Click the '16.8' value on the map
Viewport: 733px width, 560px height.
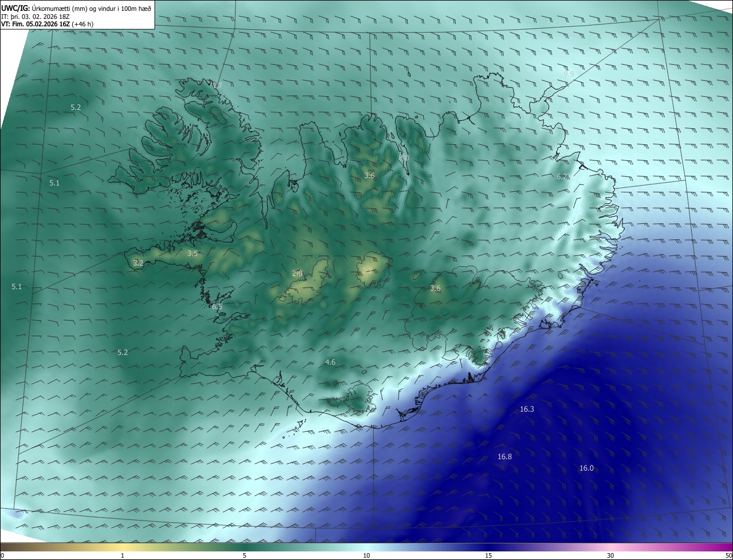tap(505, 456)
